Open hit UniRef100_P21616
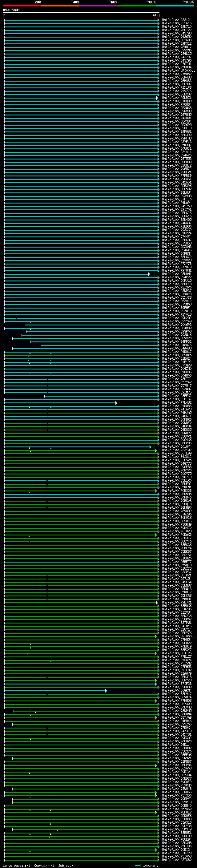The height and width of the screenshot is (868, 197). point(177,23)
